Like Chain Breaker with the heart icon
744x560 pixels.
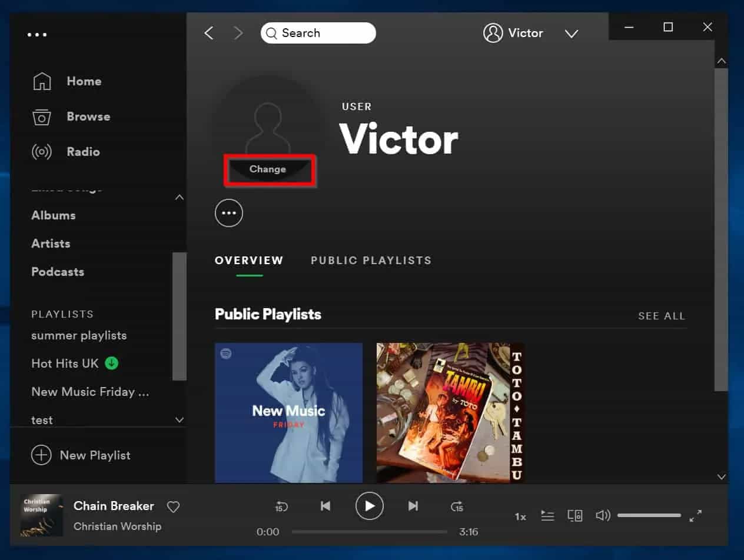point(173,506)
